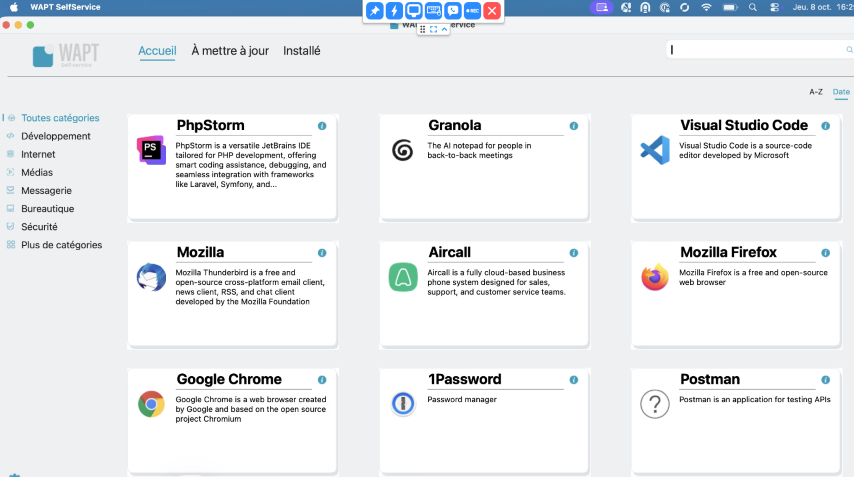Open info for Aircall package
The image size is (854, 477).
[574, 253]
